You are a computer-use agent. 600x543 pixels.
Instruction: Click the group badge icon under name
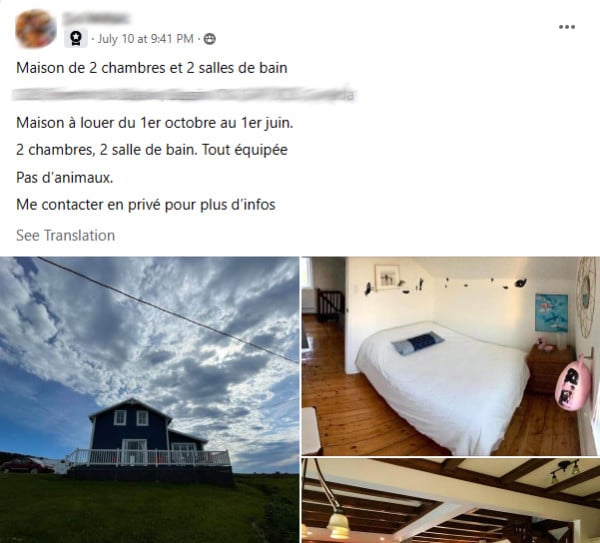(x=76, y=38)
